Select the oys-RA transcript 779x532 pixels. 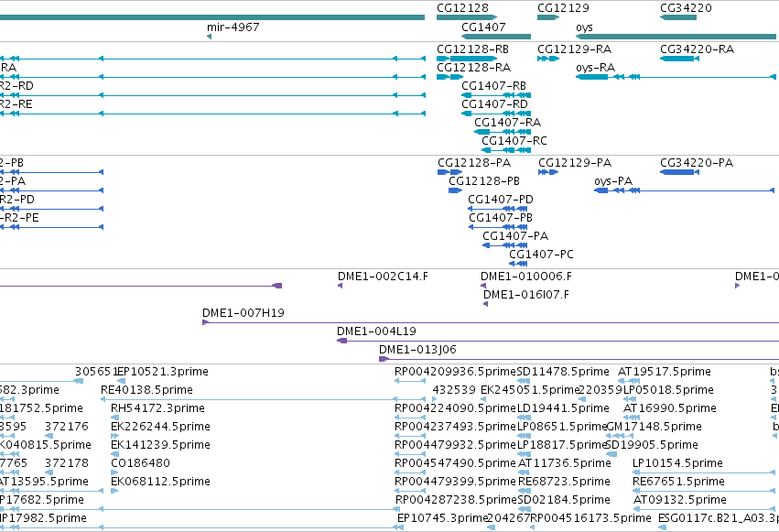point(676,77)
